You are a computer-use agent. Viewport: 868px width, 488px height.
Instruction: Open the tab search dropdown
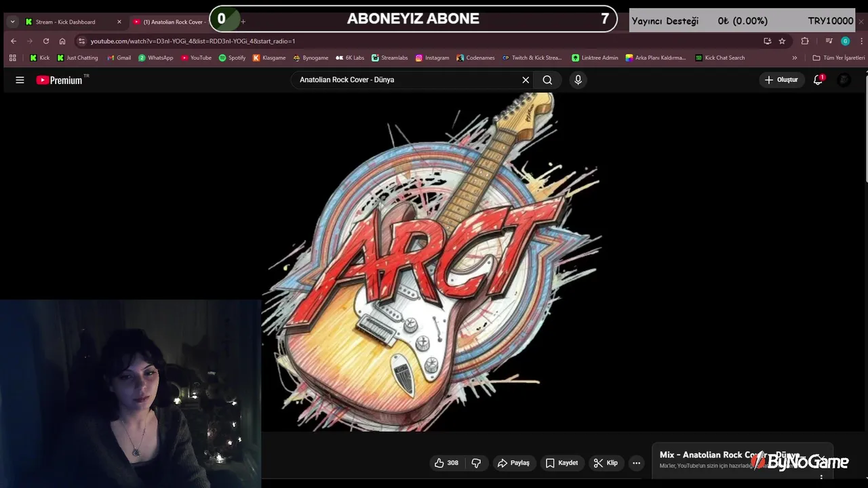pos(12,22)
